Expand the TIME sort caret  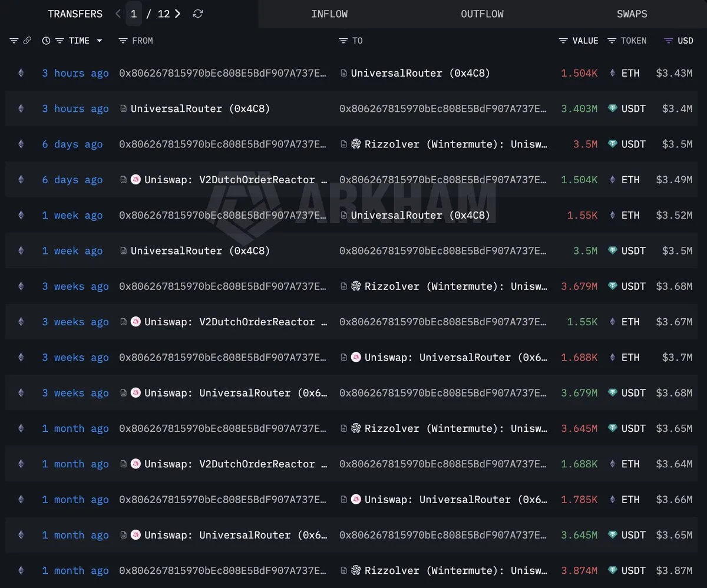click(x=99, y=41)
